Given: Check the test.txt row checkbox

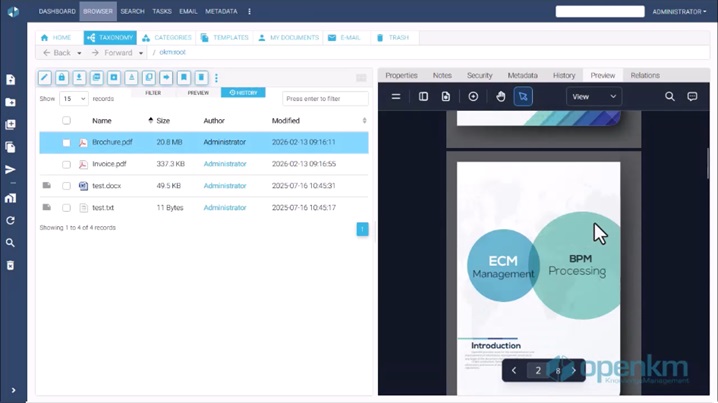Looking at the screenshot, I should coord(66,208).
